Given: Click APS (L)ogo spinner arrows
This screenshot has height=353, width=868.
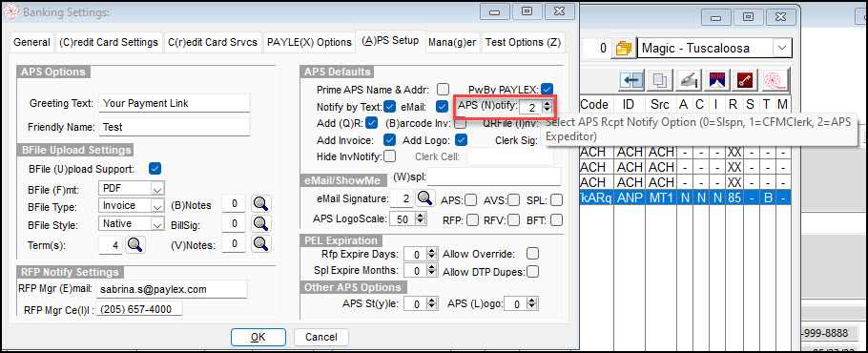Looking at the screenshot, I should (532, 303).
